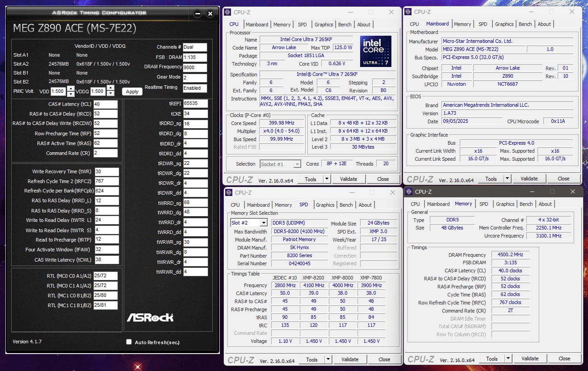This screenshot has height=371, width=588.
Task: Click the Close button in the Mainboard window
Action: [563, 179]
